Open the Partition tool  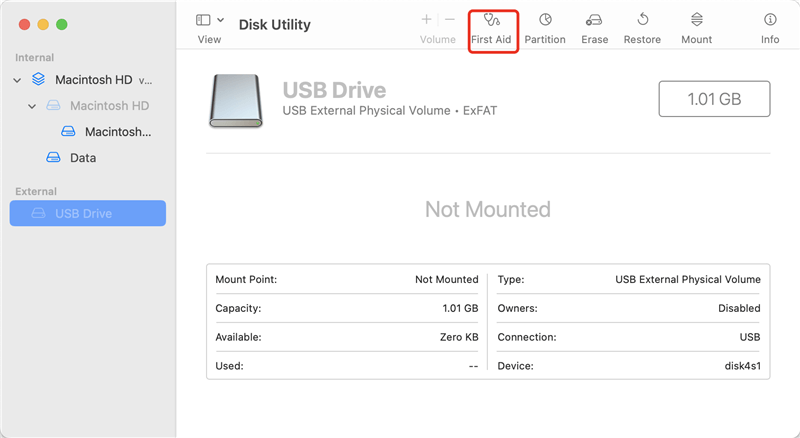point(545,28)
